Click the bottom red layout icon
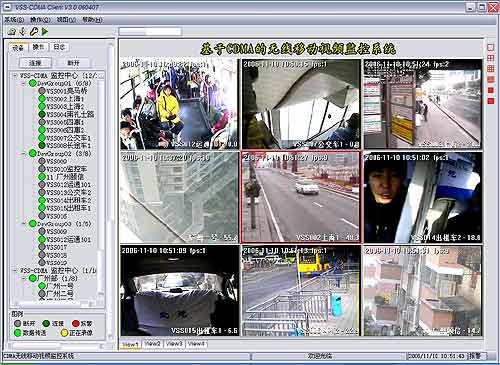 (491, 101)
